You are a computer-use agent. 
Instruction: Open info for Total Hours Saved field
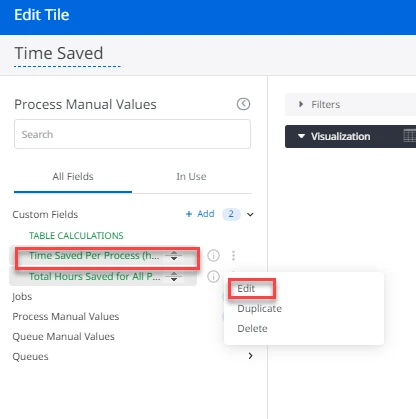[x=213, y=276]
